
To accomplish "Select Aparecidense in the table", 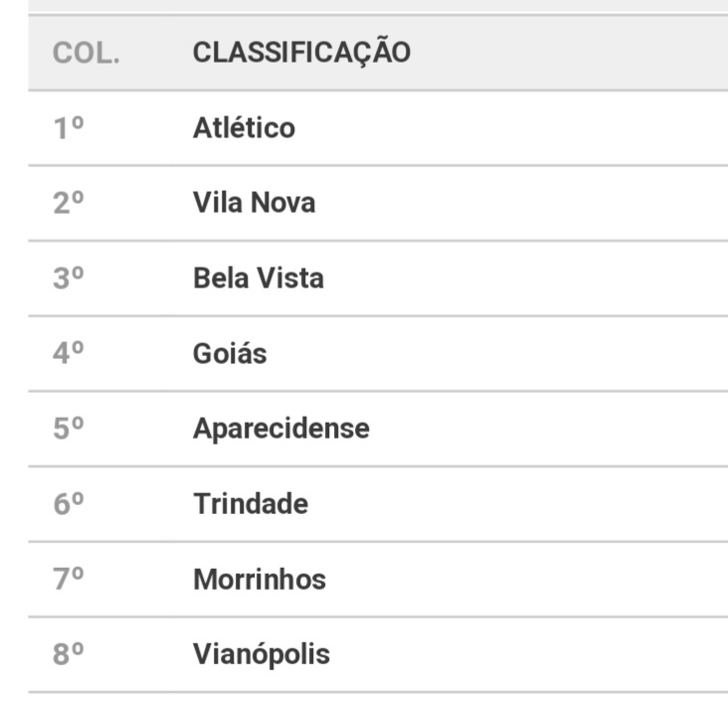I will pyautogui.click(x=281, y=429).
